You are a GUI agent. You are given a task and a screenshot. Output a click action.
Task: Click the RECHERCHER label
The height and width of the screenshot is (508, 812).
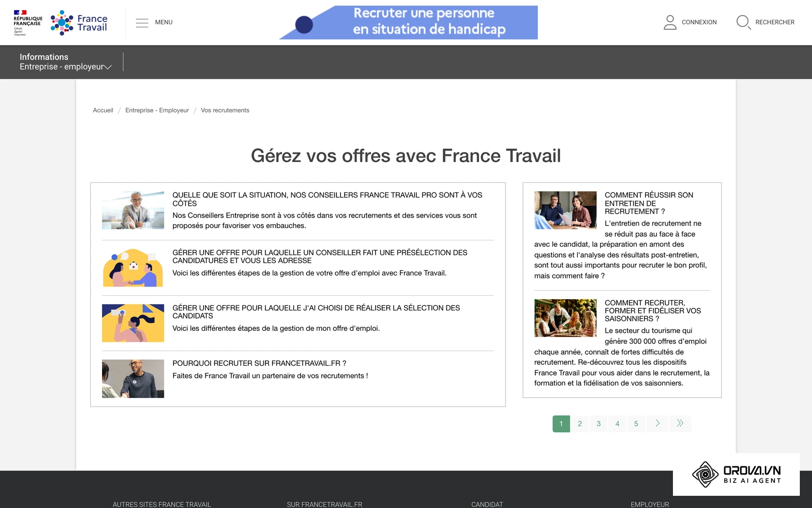click(x=775, y=22)
